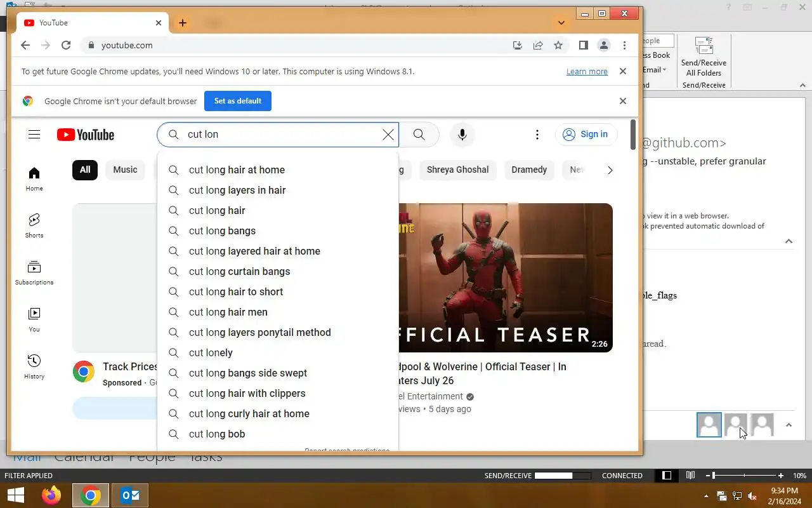Select the Dramedy filter chip
The image size is (812, 508).
(x=529, y=170)
